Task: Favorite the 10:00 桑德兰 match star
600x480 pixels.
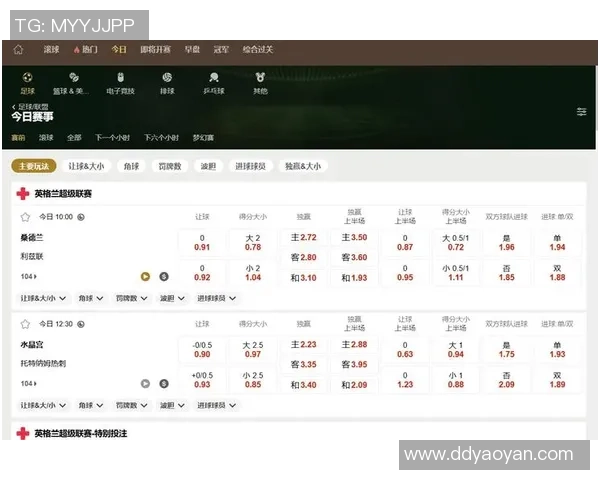Action: pos(25,217)
